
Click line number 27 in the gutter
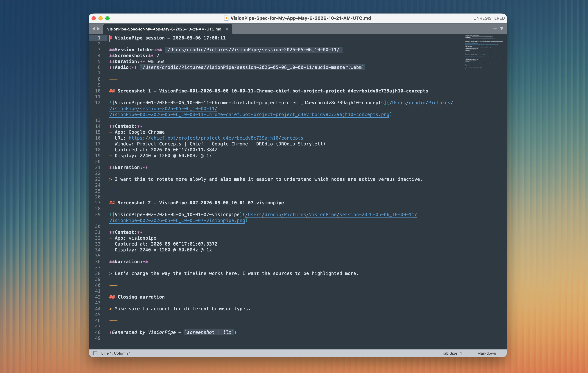coord(98,202)
